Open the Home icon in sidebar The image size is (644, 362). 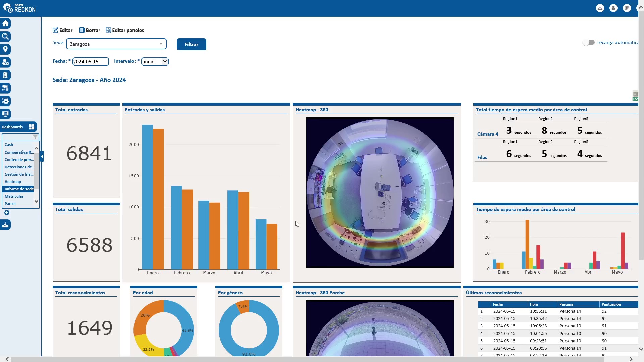(x=5, y=23)
